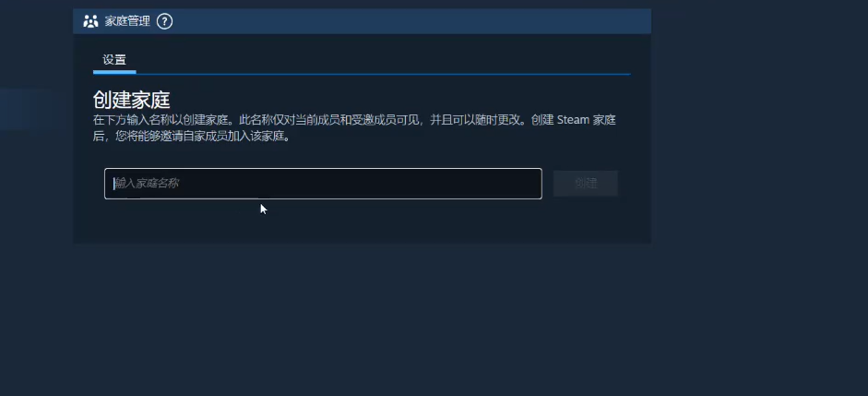
Task: Select the 家庭管理 header title
Action: tap(127, 21)
